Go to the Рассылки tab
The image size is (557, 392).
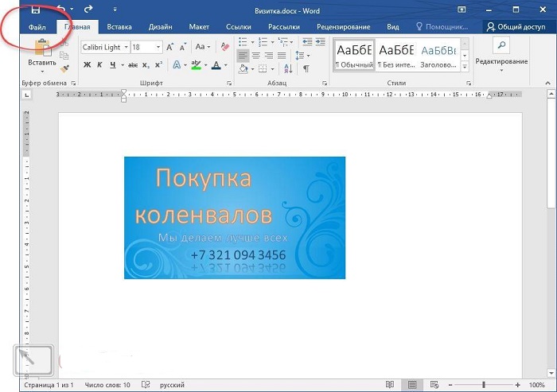tap(284, 27)
